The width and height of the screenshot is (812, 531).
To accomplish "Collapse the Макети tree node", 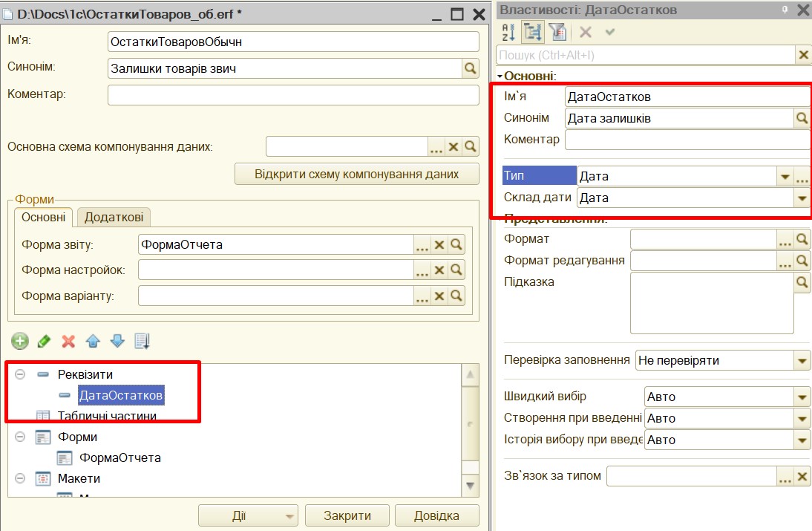I will coord(20,478).
